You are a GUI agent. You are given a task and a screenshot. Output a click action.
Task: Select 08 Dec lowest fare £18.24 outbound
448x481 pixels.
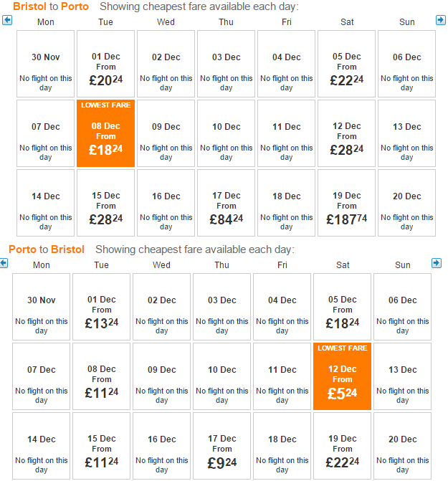[x=106, y=133]
